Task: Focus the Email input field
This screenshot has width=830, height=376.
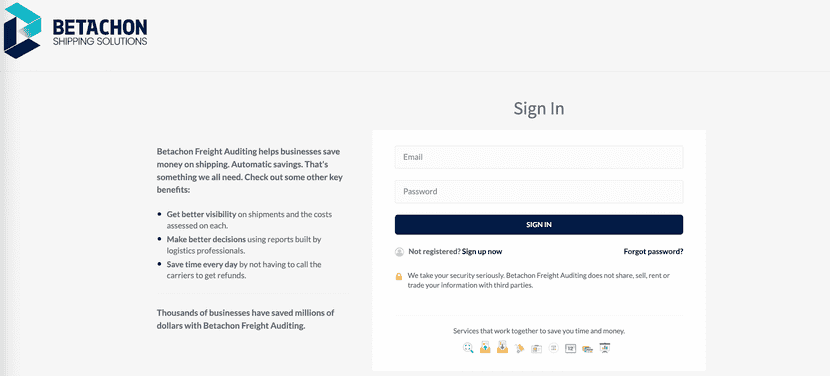Action: pyautogui.click(x=539, y=157)
